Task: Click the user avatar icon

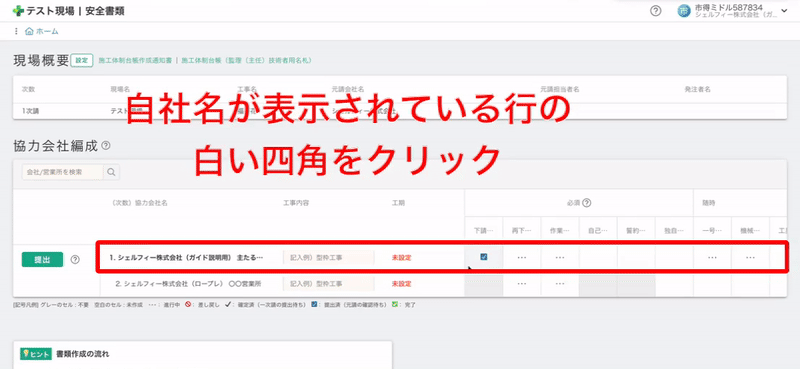Action: (x=684, y=11)
